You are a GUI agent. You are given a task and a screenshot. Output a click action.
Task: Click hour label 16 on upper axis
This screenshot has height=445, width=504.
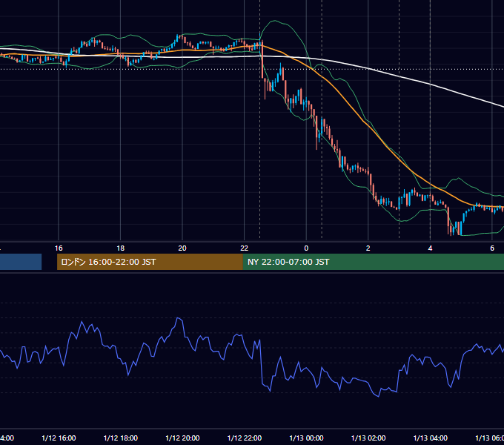click(59, 248)
